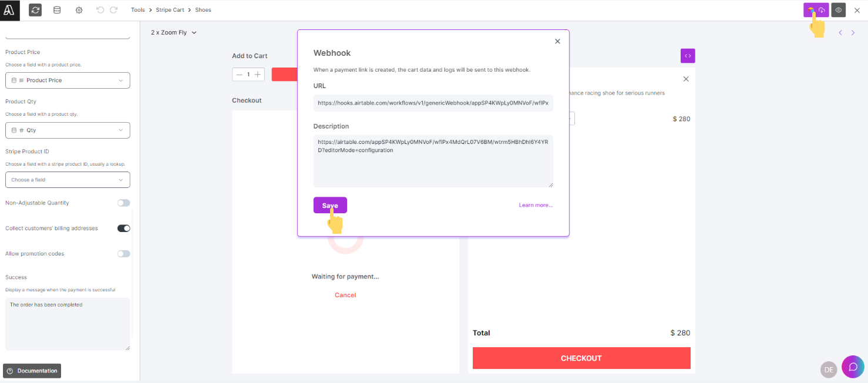Click the refresh sync icon in top bar
This screenshot has width=868, height=383.
(x=35, y=10)
